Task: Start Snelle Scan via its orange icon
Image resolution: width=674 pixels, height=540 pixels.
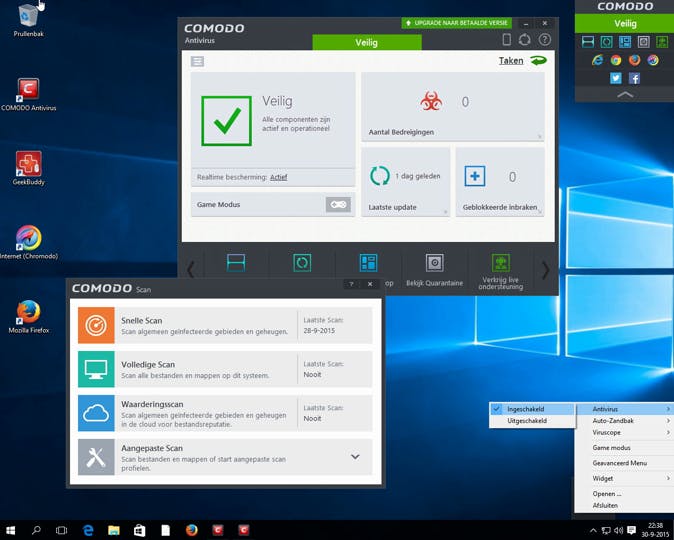Action: pos(96,325)
